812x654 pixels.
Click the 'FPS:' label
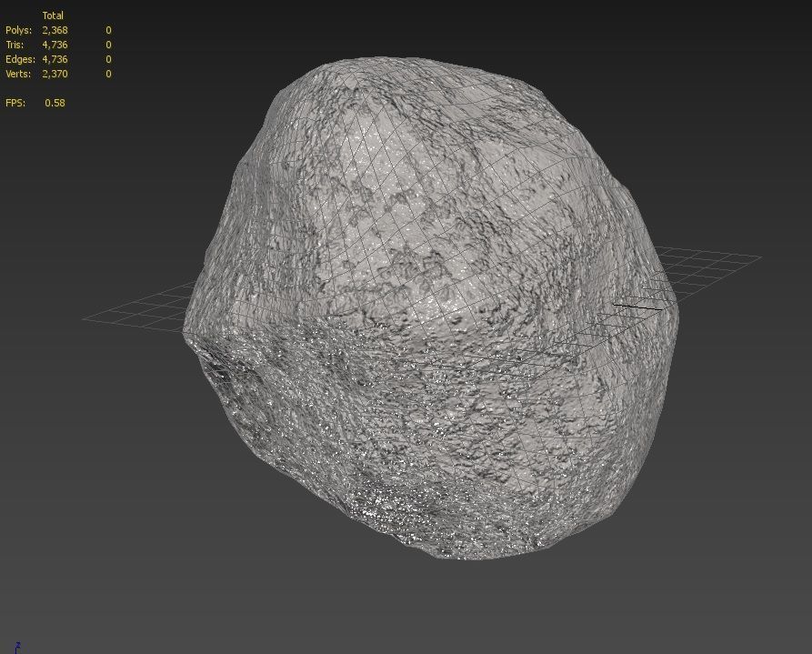coord(15,103)
